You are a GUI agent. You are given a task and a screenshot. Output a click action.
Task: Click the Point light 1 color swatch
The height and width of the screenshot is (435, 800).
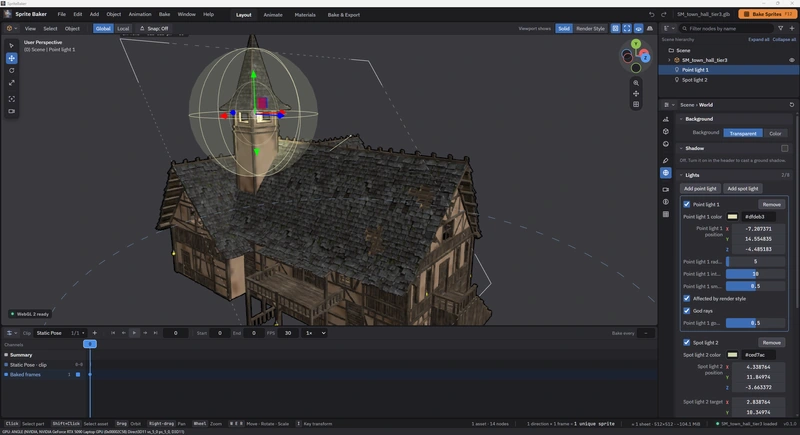point(732,217)
